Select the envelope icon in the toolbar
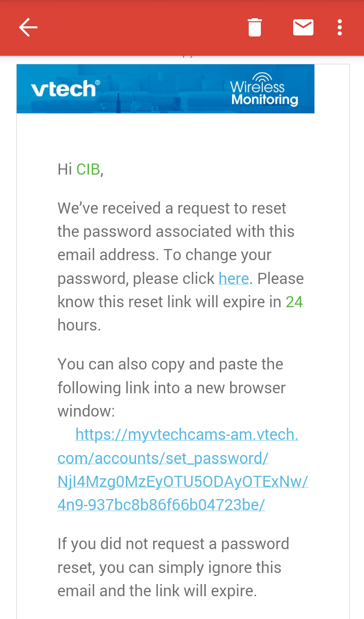This screenshot has width=364, height=619. (x=303, y=27)
